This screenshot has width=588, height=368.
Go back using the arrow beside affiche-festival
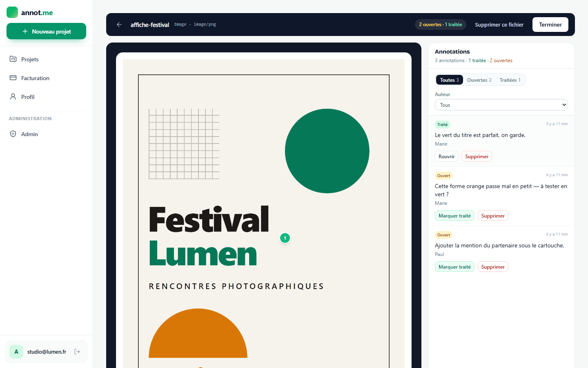pos(119,25)
